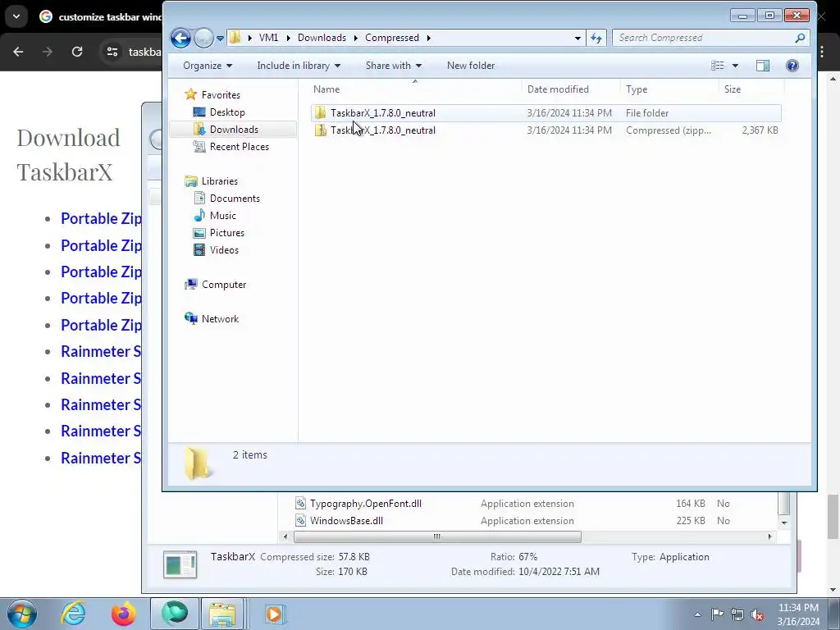Open Downloads in Favorites
Image resolution: width=840 pixels, height=630 pixels.
tap(234, 129)
